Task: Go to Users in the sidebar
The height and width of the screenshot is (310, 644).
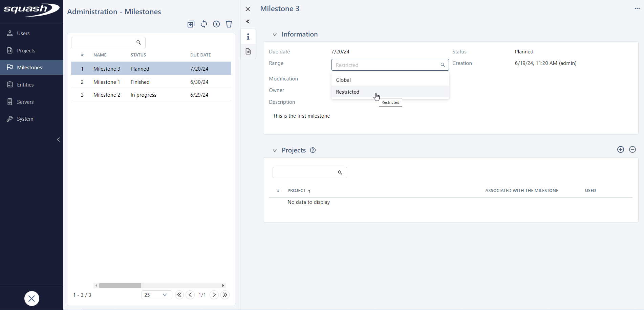Action: [x=23, y=33]
